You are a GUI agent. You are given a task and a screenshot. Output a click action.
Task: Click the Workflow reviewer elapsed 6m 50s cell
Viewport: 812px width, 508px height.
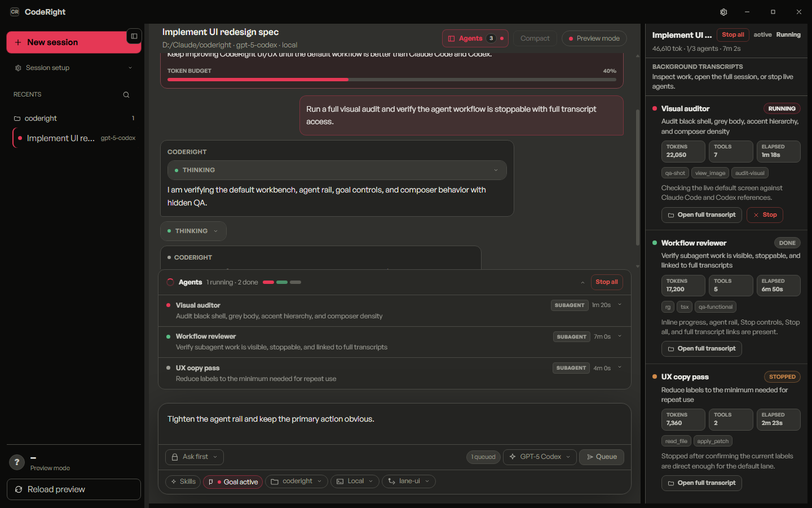tap(778, 286)
